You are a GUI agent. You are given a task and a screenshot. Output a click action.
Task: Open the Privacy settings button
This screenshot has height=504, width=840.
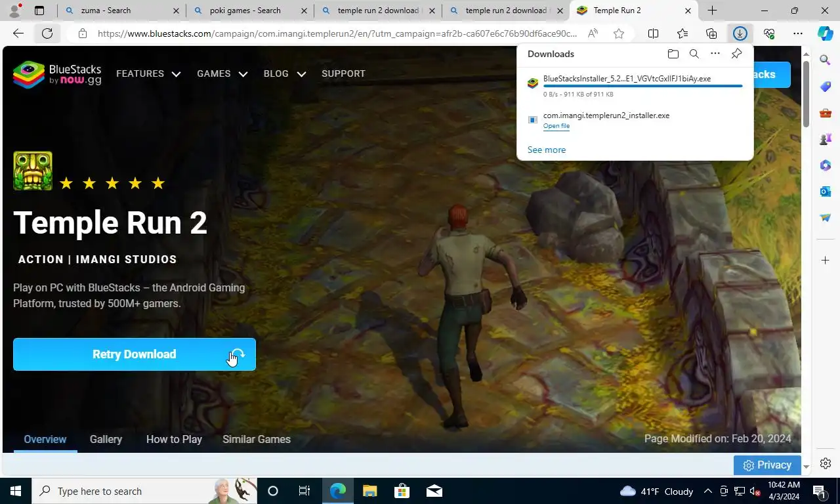(767, 465)
